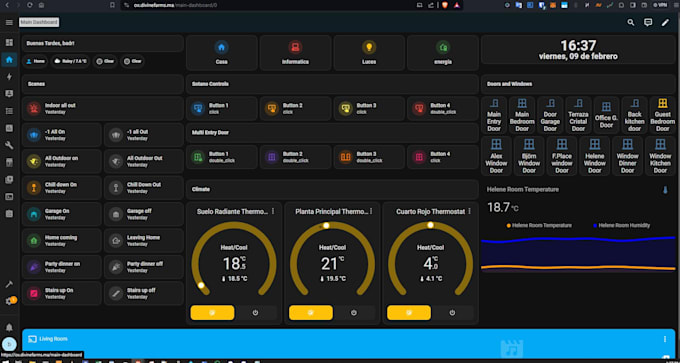This screenshot has width=680, height=363.
Task: Activate the Garage On scene
Action: coord(62,214)
